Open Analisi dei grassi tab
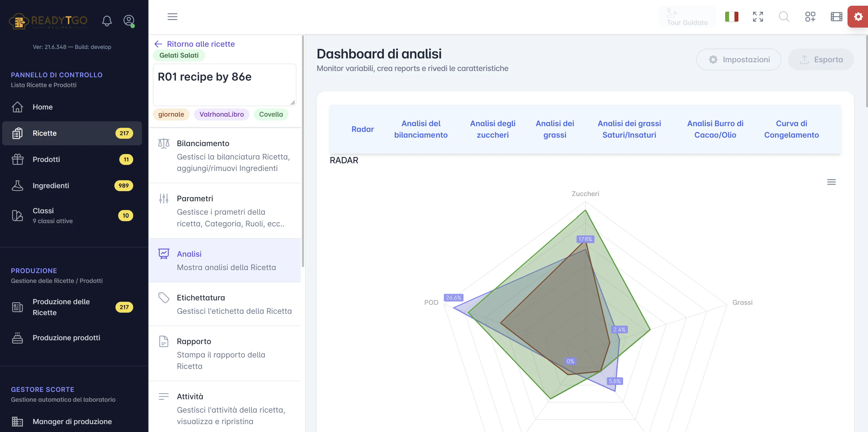The width and height of the screenshot is (868, 432). pos(555,129)
